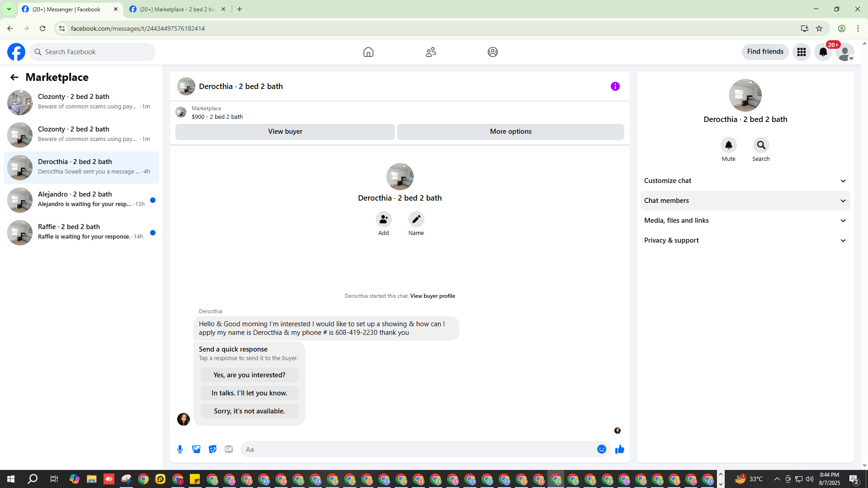Edit the chat name
Image resolution: width=868 pixels, height=488 pixels.
coord(416,219)
